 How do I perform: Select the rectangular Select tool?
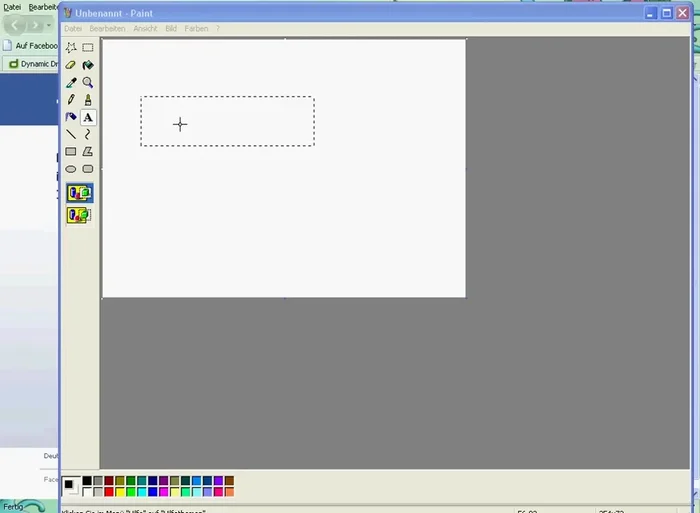click(x=88, y=47)
